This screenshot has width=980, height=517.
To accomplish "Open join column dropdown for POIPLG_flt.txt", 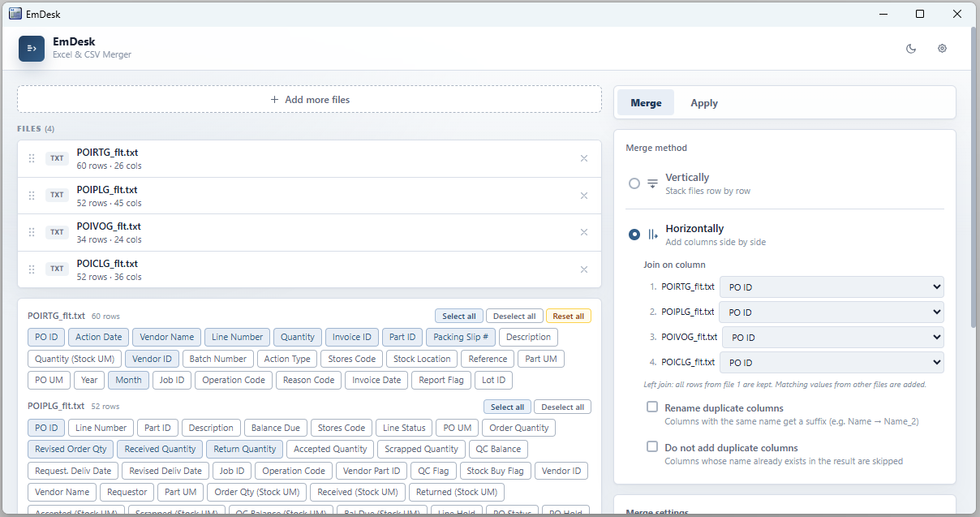I will [832, 312].
